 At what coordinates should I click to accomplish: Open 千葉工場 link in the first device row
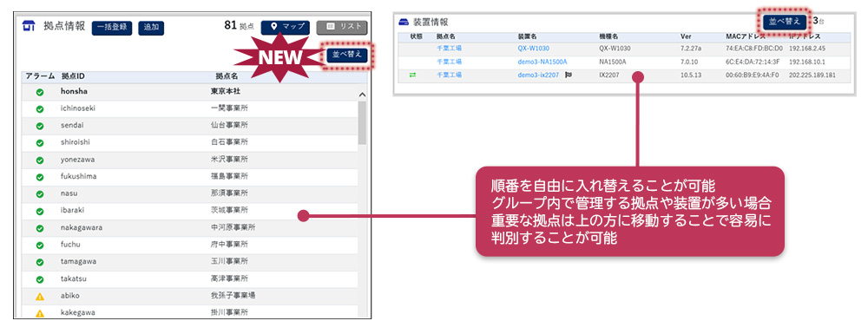point(449,48)
